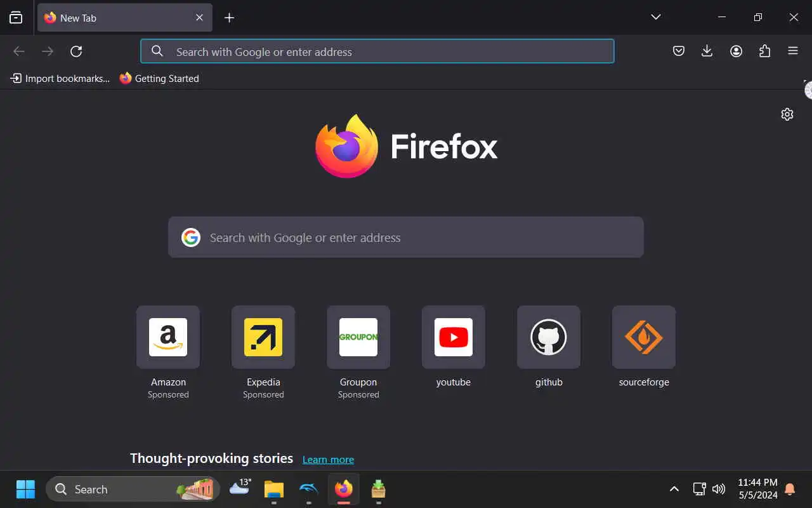Screen dimensions: 812x508
Task: Open the Windows Start menu
Action: pos(25,489)
